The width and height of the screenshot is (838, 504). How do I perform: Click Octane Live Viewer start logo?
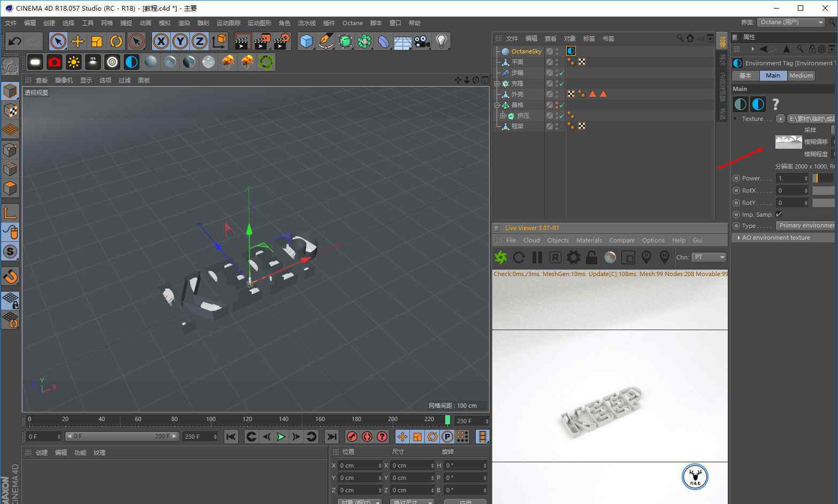(501, 257)
